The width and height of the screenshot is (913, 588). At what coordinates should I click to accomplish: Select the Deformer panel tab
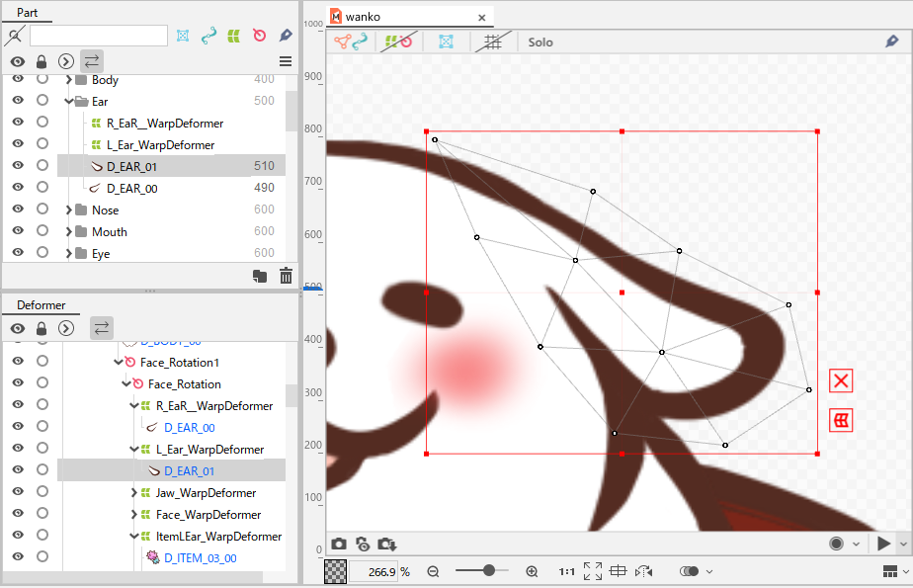click(41, 305)
